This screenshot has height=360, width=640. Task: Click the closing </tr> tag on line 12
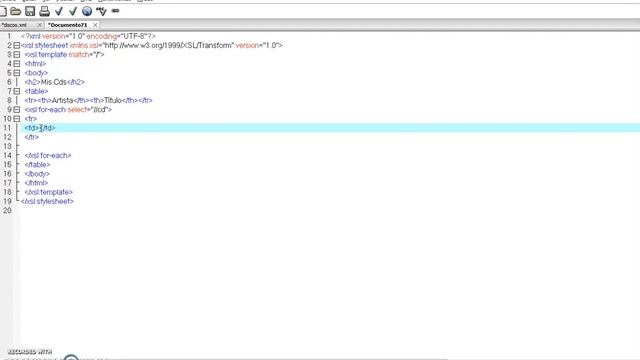(x=31, y=137)
